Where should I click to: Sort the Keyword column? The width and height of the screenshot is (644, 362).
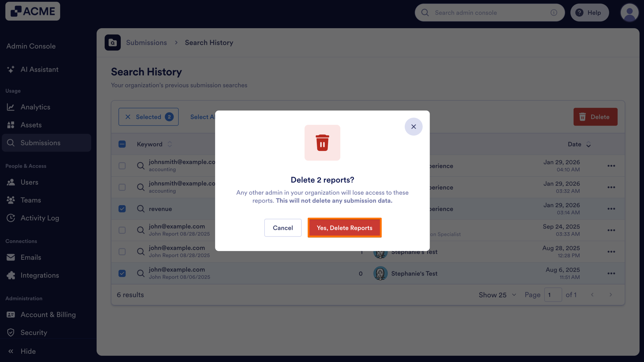[170, 144]
